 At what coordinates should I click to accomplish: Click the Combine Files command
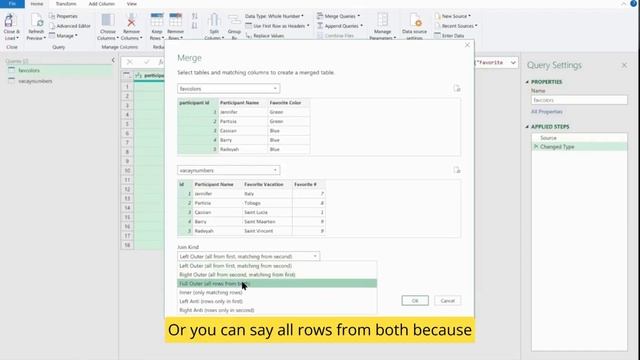[336, 36]
